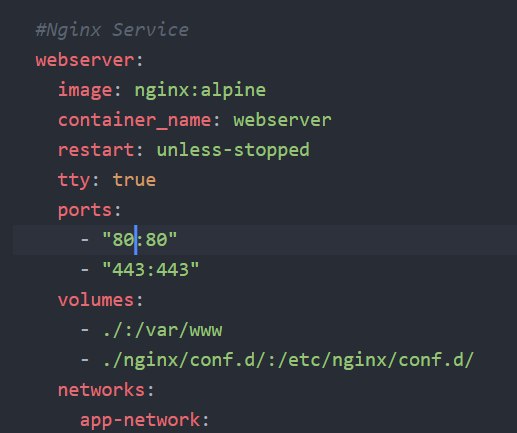Click the ./nginx/conf.d/ volume mapping line
Screen dimensions: 517x433
[x=288, y=361]
